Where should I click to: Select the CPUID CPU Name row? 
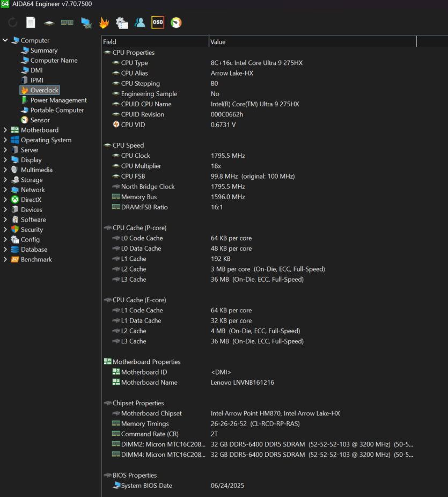point(259,104)
